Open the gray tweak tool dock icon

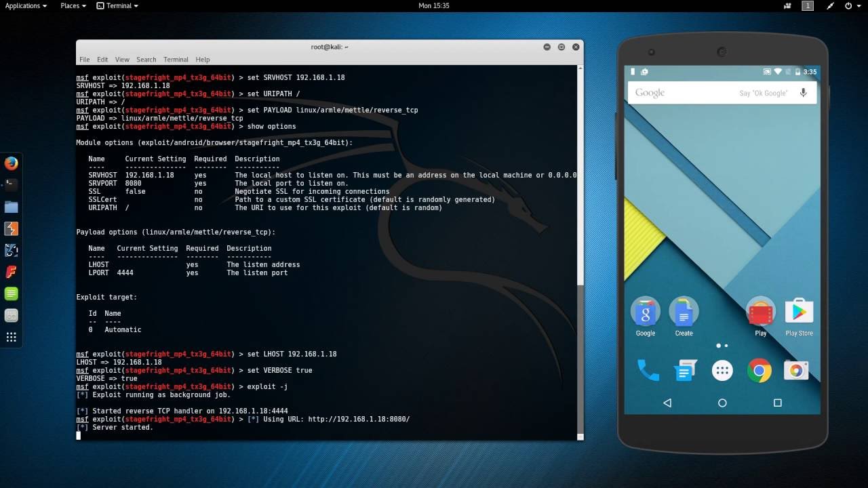tap(11, 315)
